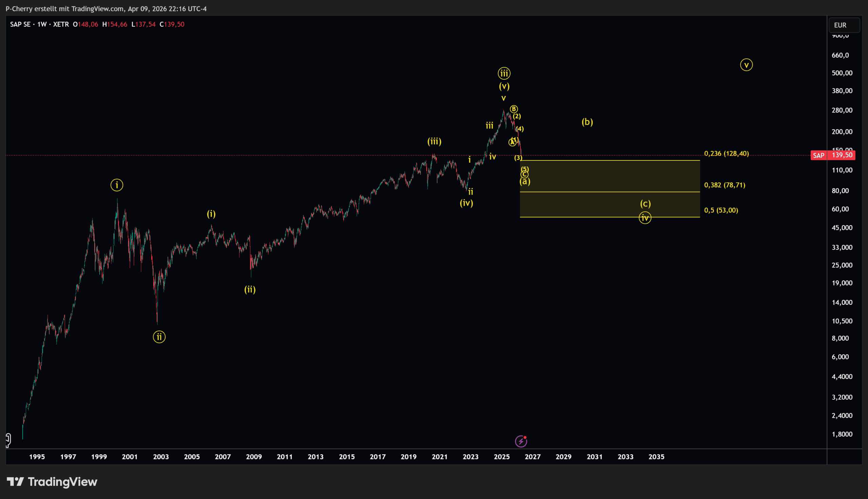
Task: Select the circled i wave label
Action: click(117, 185)
